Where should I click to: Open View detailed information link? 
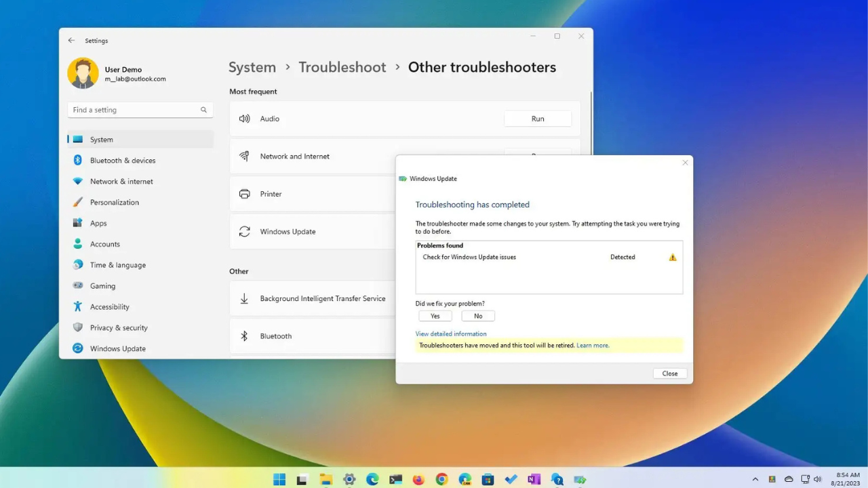451,333
